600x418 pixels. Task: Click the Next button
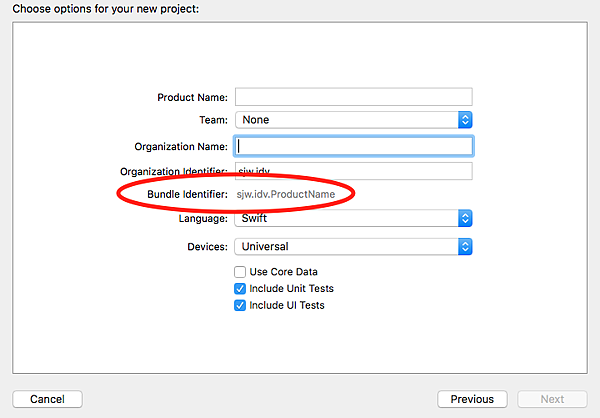(552, 399)
